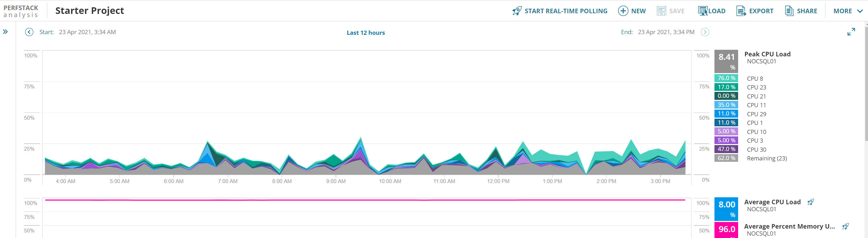868x238 pixels.
Task: Open the Load project icon
Action: coord(703,11)
